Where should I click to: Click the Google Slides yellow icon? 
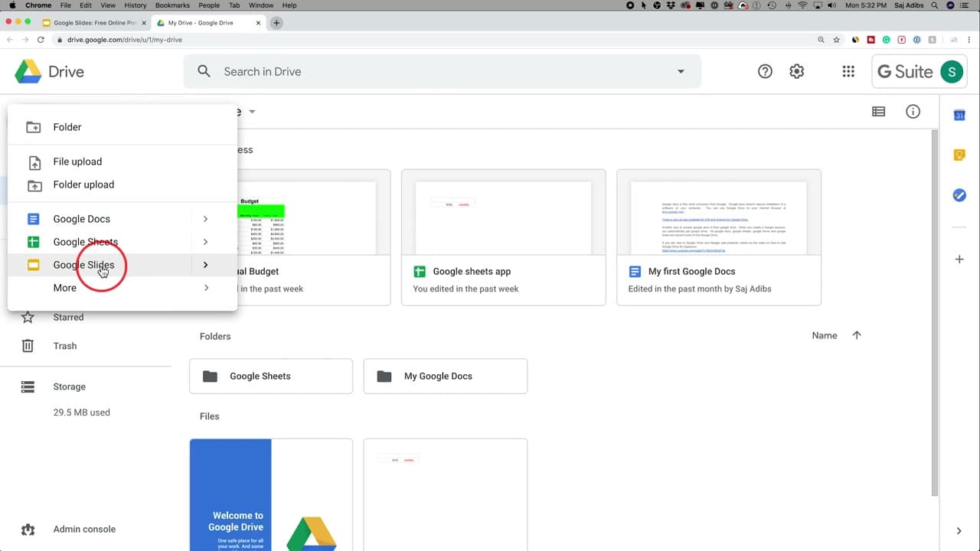coord(34,265)
